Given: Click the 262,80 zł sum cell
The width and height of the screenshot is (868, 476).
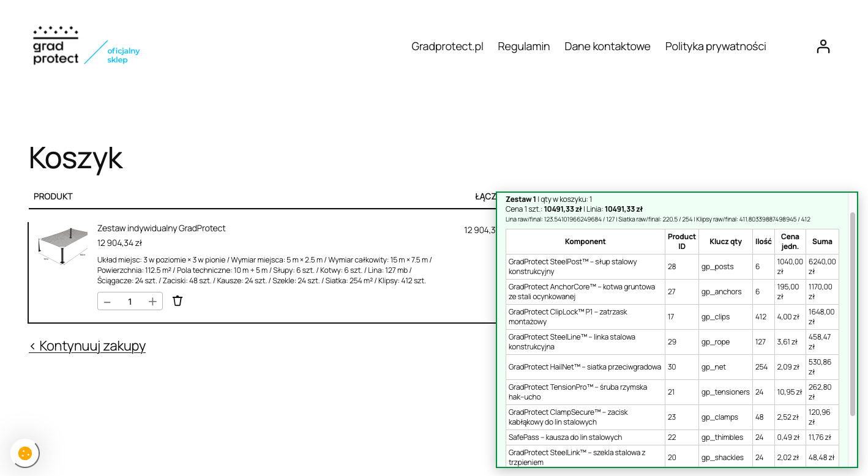Looking at the screenshot, I should coord(822,392).
